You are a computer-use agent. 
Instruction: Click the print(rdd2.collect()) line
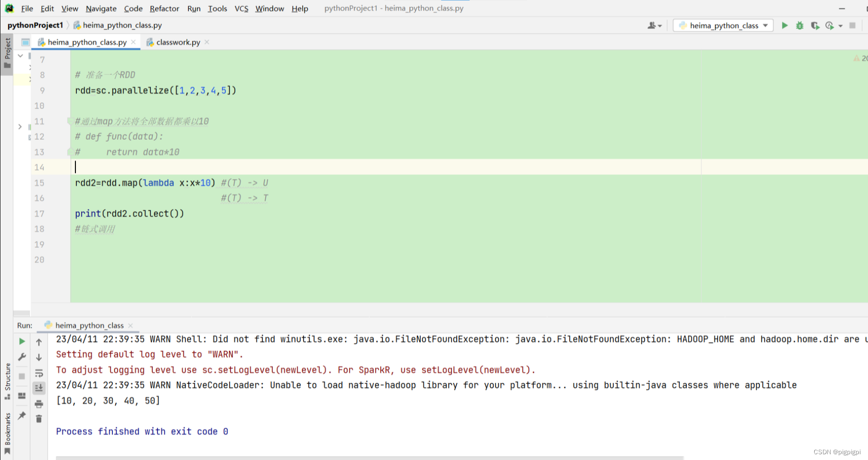[x=129, y=213]
